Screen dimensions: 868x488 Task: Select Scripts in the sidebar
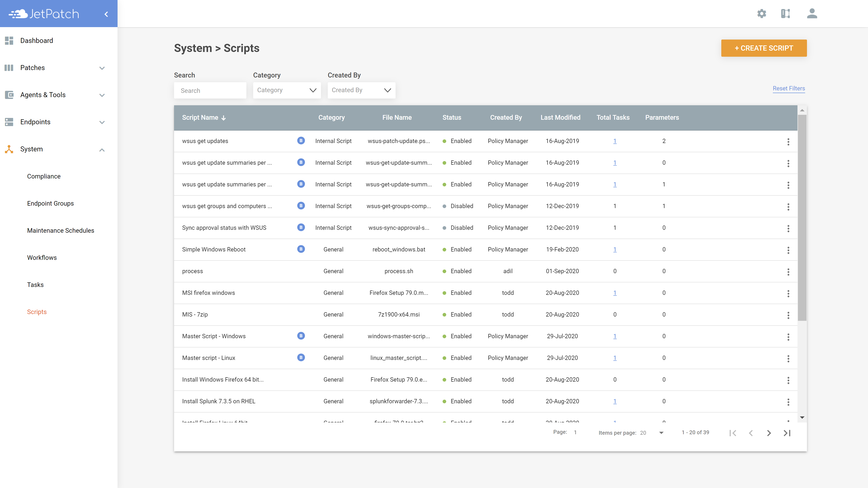pos(37,312)
